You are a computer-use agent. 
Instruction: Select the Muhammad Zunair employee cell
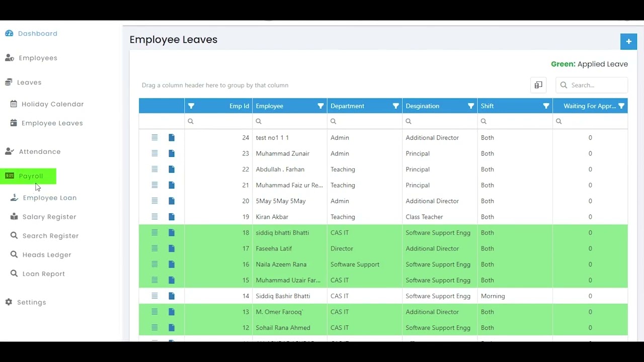point(290,153)
